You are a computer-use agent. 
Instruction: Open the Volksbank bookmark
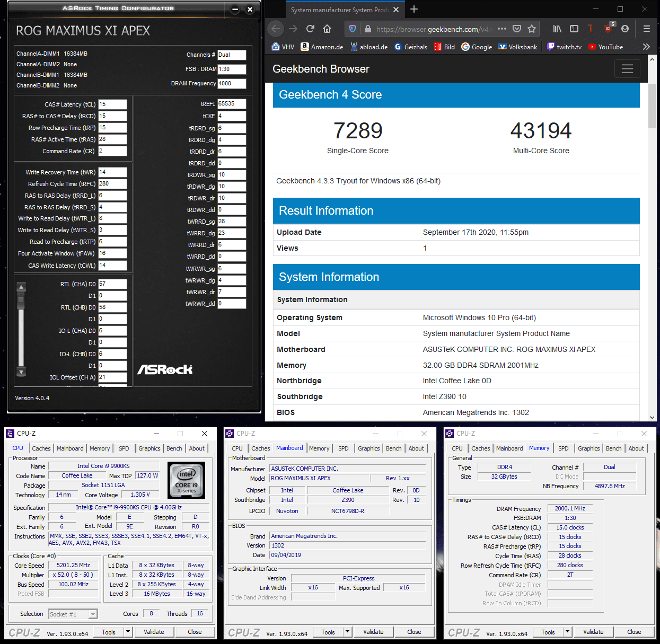[x=518, y=47]
